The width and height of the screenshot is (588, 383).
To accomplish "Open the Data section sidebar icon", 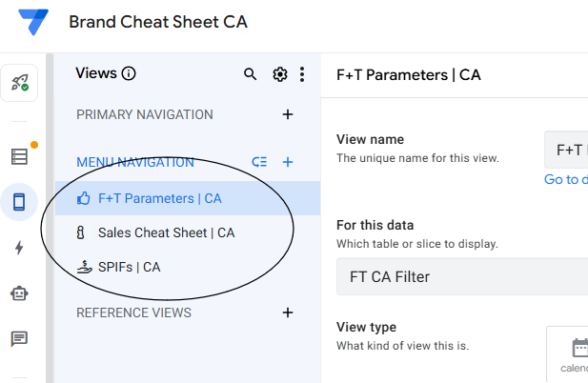I will point(19,156).
